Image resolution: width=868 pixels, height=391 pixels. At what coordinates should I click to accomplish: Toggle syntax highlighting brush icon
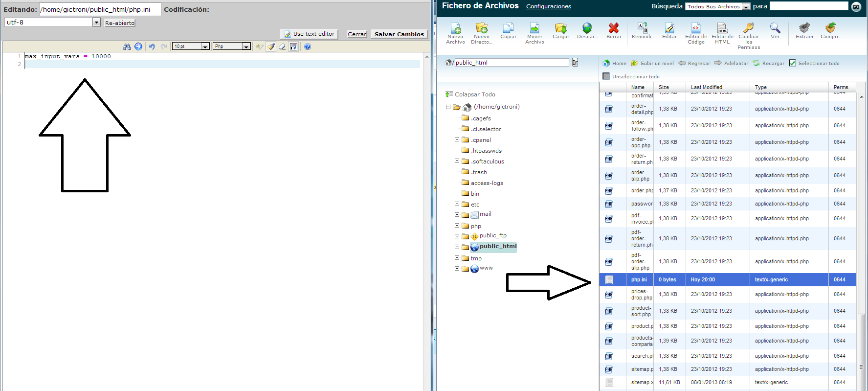[271, 46]
